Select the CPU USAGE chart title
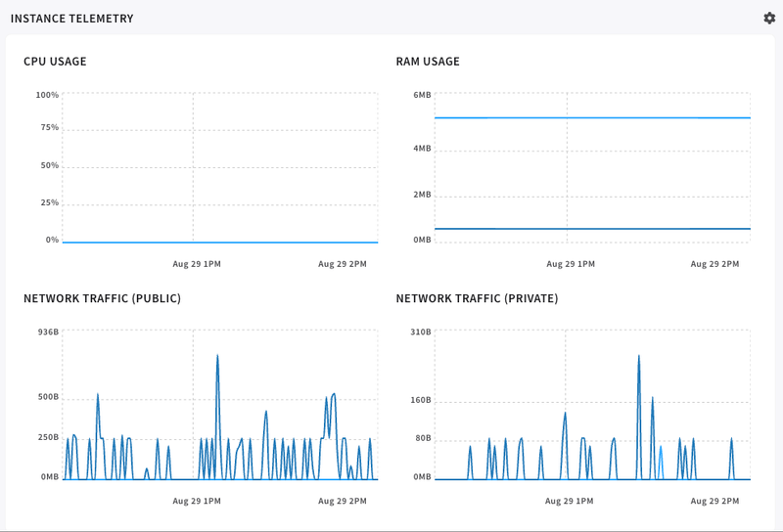Viewport: 783px width, 532px height. coord(55,62)
